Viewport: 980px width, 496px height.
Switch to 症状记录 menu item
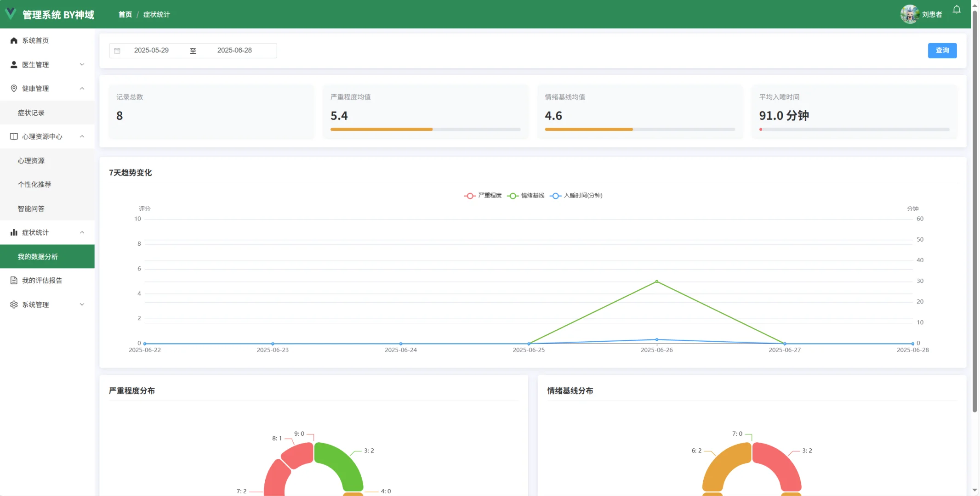click(x=31, y=113)
